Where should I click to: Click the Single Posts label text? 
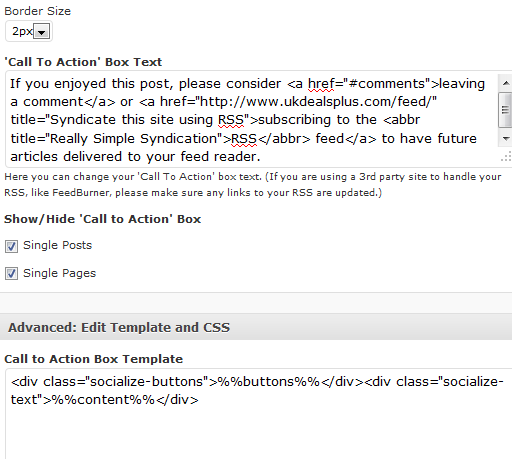[57, 245]
